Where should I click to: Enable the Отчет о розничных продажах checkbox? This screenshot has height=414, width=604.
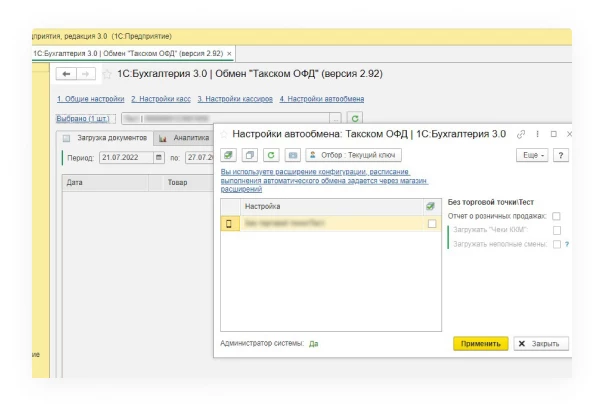(557, 215)
